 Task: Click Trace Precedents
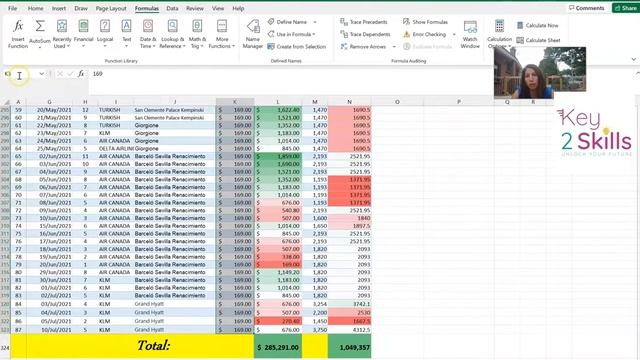(x=364, y=22)
